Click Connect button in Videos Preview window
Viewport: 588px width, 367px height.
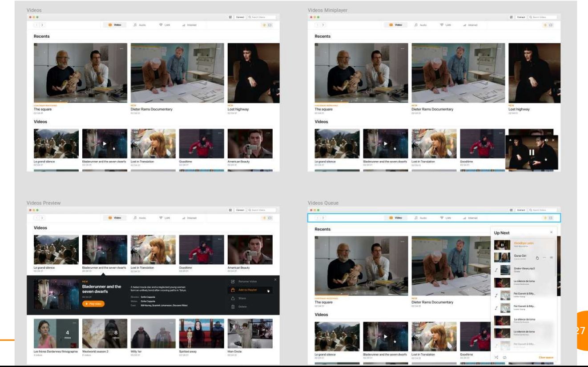pos(240,209)
